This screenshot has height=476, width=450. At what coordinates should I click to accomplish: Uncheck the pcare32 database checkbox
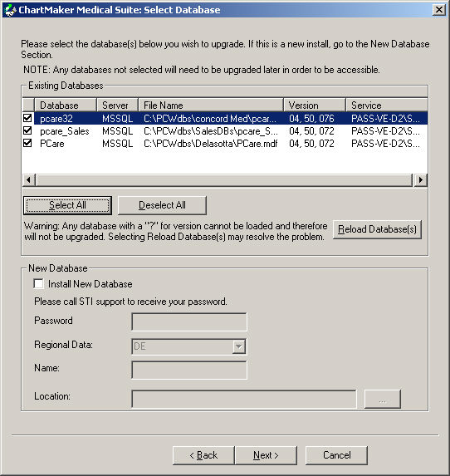point(27,118)
